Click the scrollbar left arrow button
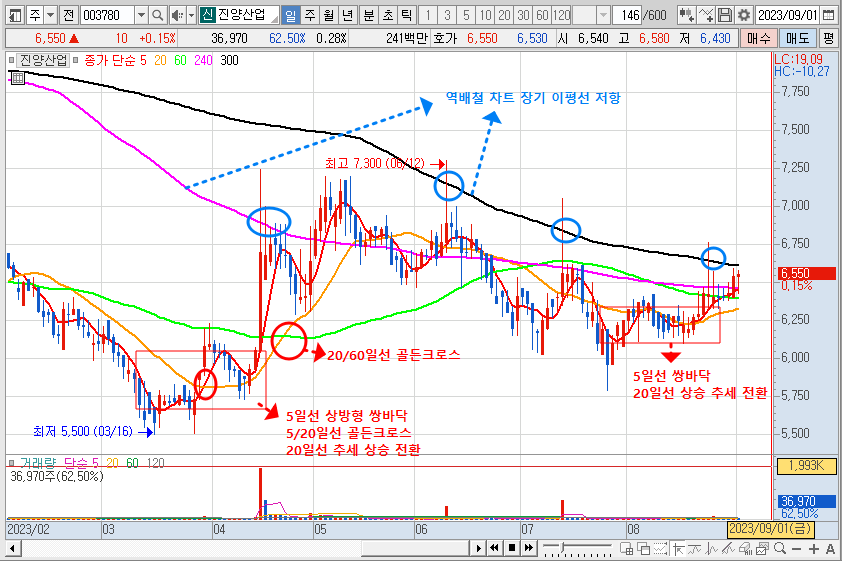Viewport: 842px width, 561px height. click(x=13, y=549)
